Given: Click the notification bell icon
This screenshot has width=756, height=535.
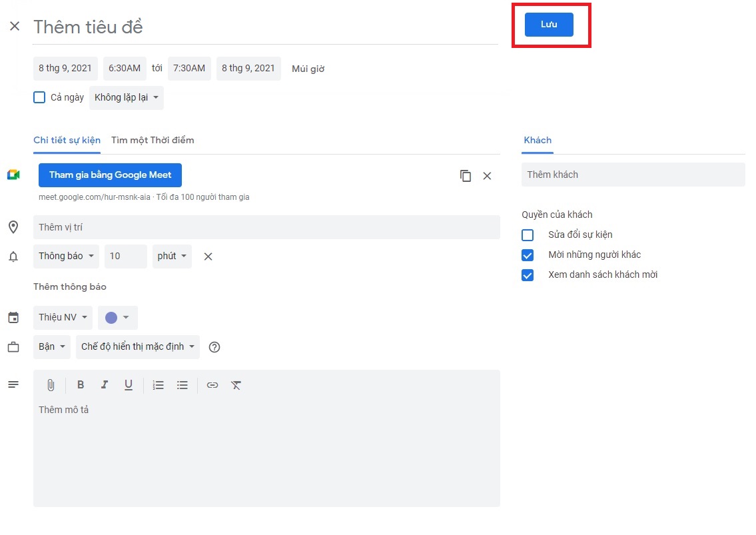Looking at the screenshot, I should click(13, 256).
